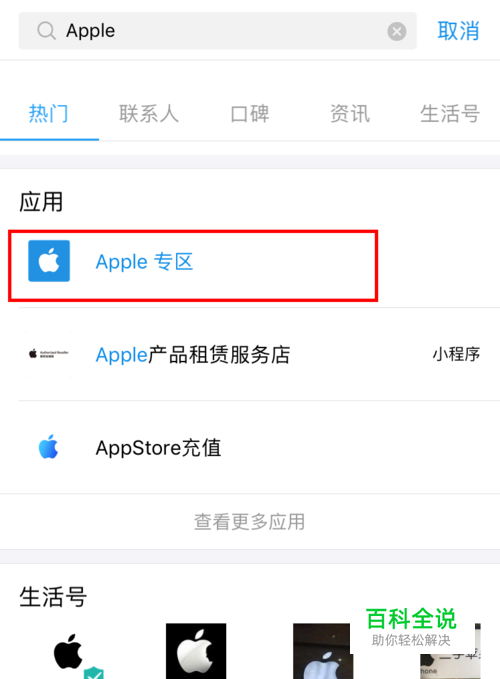The image size is (500, 679).
Task: Switch to the 口碑 tab
Action: coord(249,114)
